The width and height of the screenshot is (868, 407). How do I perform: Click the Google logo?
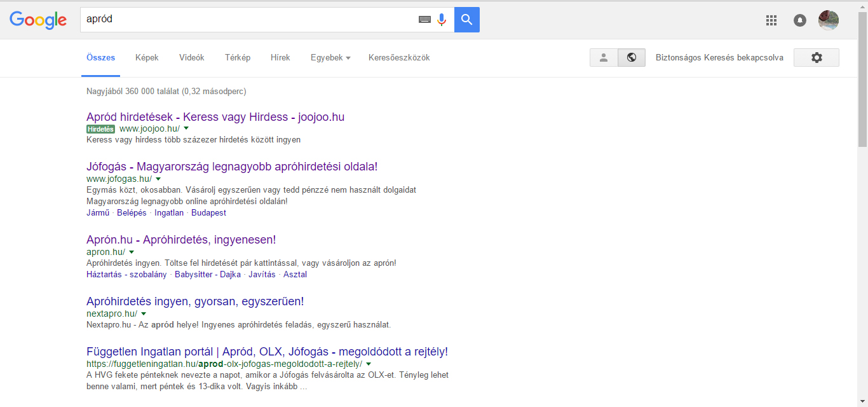(x=38, y=20)
